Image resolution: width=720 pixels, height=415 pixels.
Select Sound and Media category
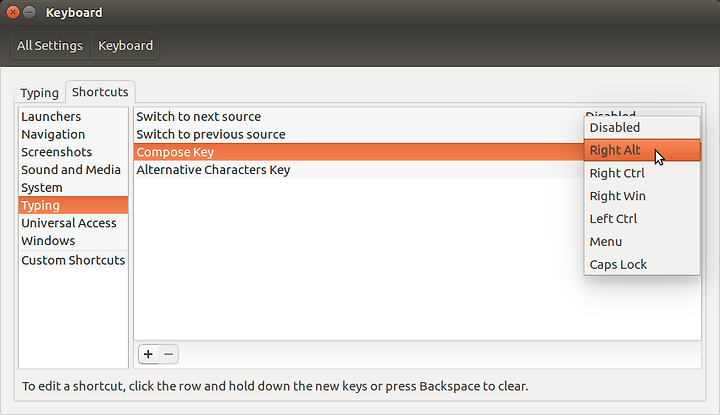[73, 170]
